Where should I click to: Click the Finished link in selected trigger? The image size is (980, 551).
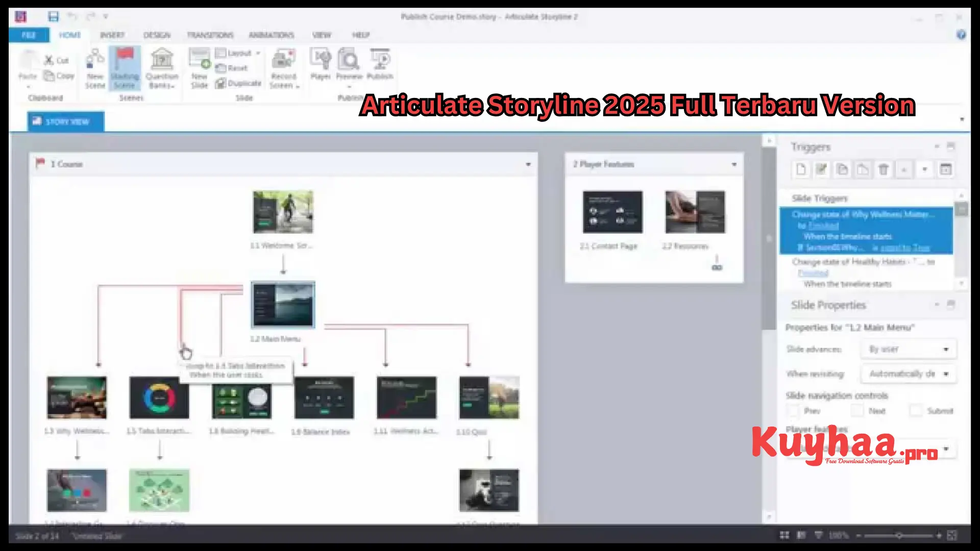(823, 226)
